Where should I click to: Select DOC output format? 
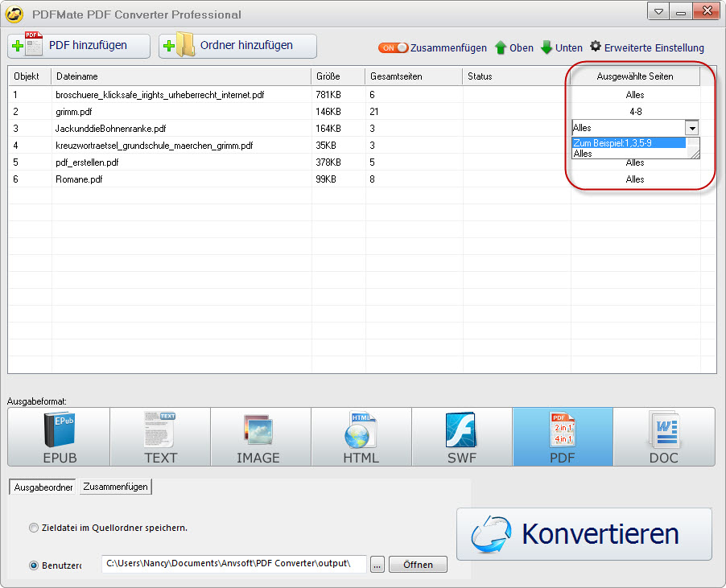(664, 437)
